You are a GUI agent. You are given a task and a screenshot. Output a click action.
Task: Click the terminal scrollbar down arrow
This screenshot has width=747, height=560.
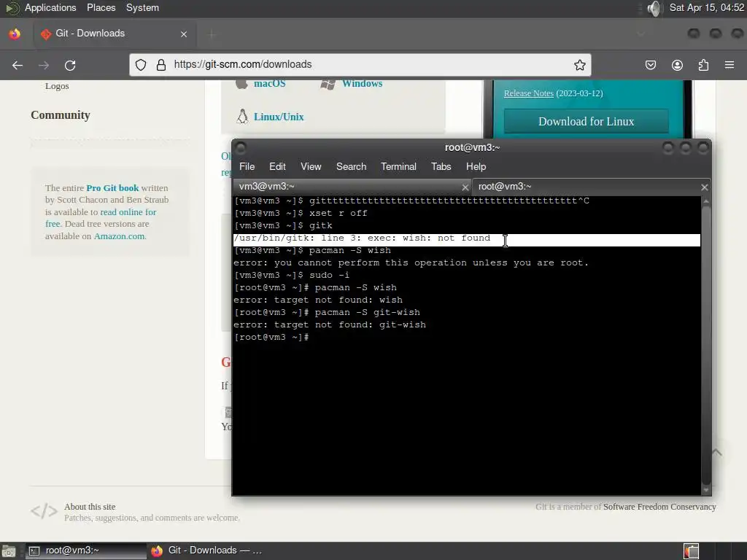(x=706, y=489)
